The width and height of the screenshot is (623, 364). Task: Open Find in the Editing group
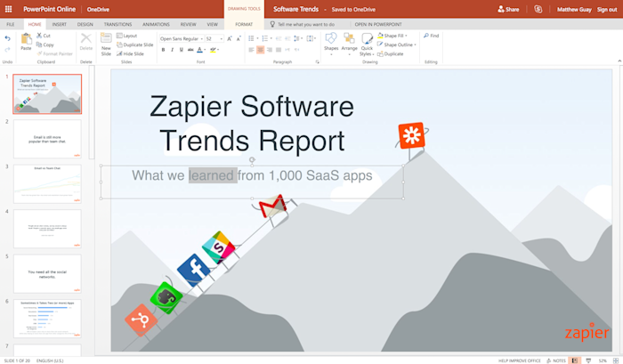tap(431, 36)
